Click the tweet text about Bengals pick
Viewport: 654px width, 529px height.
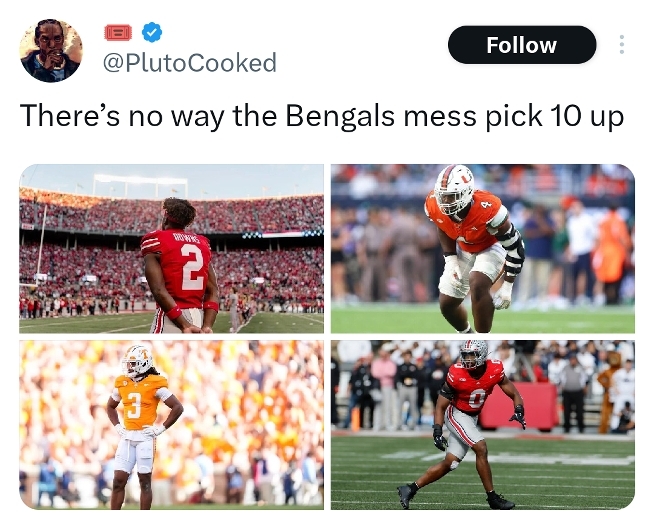[x=322, y=116]
